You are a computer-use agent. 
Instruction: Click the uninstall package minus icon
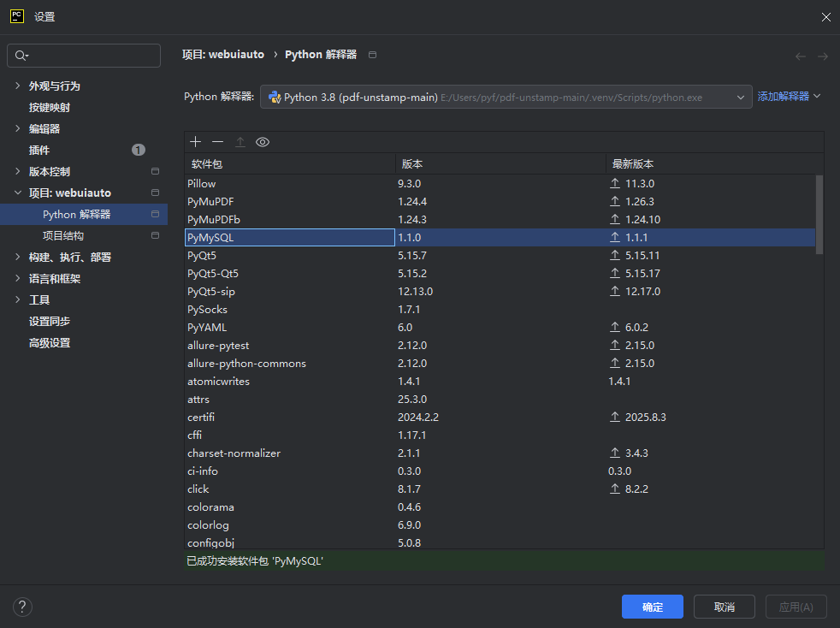tap(217, 142)
